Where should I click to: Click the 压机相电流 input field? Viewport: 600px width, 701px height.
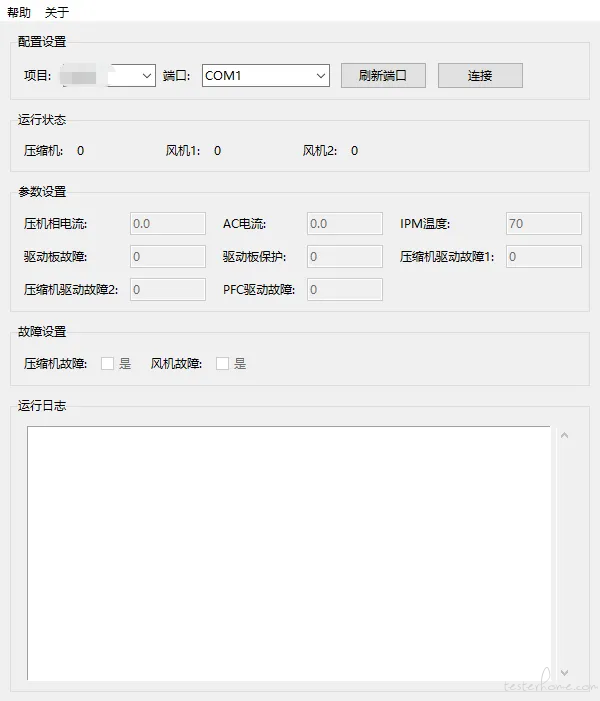tap(167, 223)
